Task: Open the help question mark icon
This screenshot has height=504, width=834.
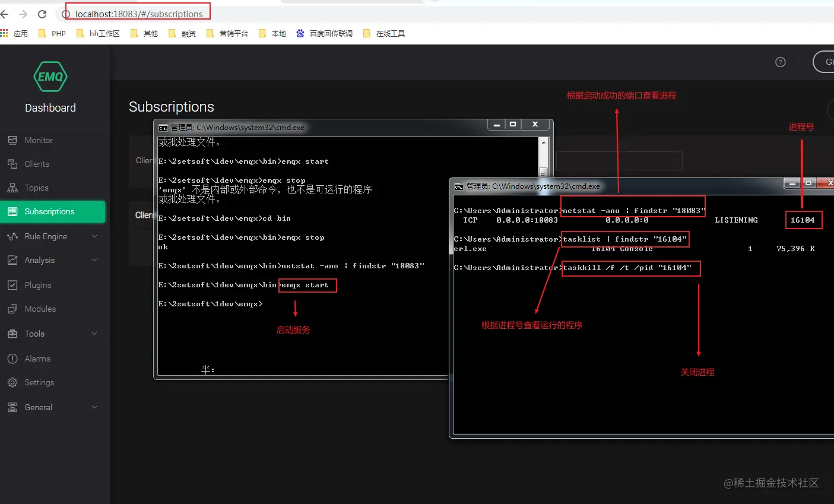Action: (x=781, y=62)
